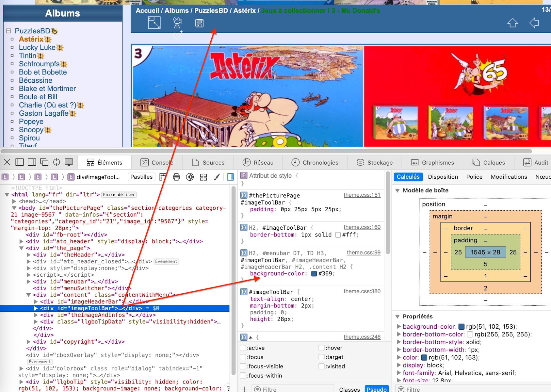This screenshot has width=551, height=392.
Task: Open device settings monitor icon
Action: [69, 162]
